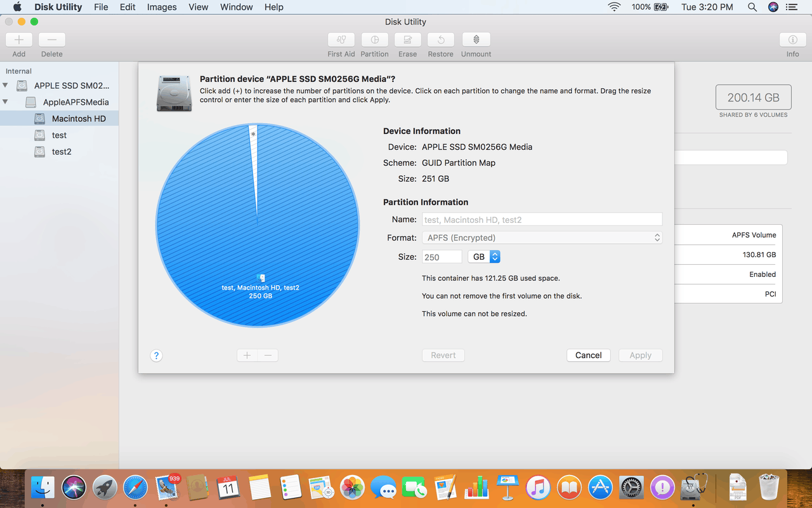This screenshot has width=812, height=508.
Task: Click the Restore toolbar icon
Action: (441, 39)
